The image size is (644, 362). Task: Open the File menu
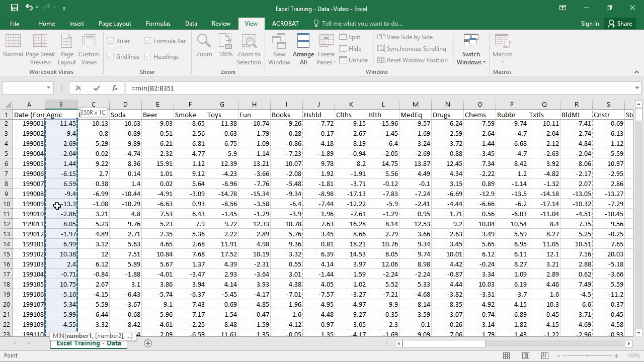click(x=15, y=24)
